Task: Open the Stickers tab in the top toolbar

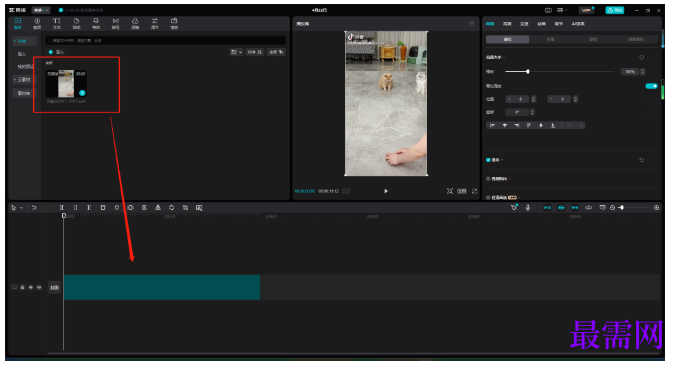Action: pyautogui.click(x=76, y=24)
